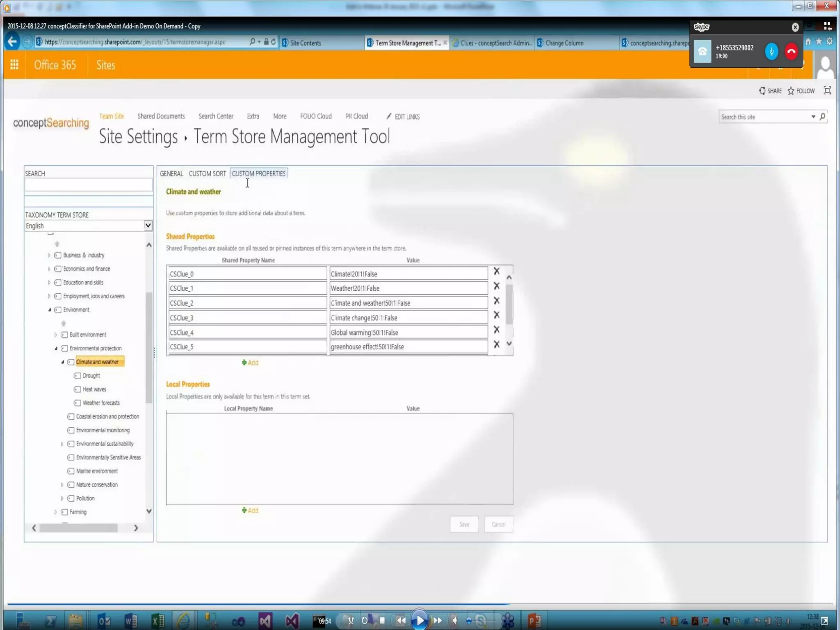Open Word from the taskbar
This screenshot has height=630, width=840.
[x=131, y=621]
